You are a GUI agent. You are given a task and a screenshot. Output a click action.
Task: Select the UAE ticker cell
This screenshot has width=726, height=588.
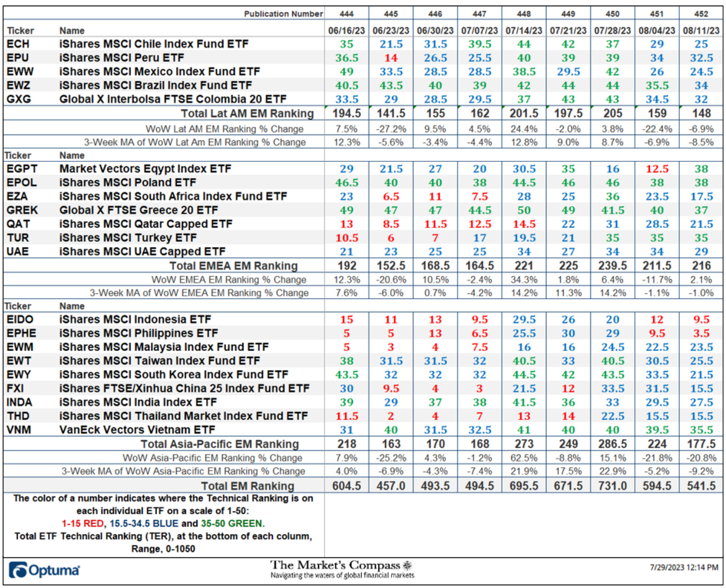pos(18,252)
